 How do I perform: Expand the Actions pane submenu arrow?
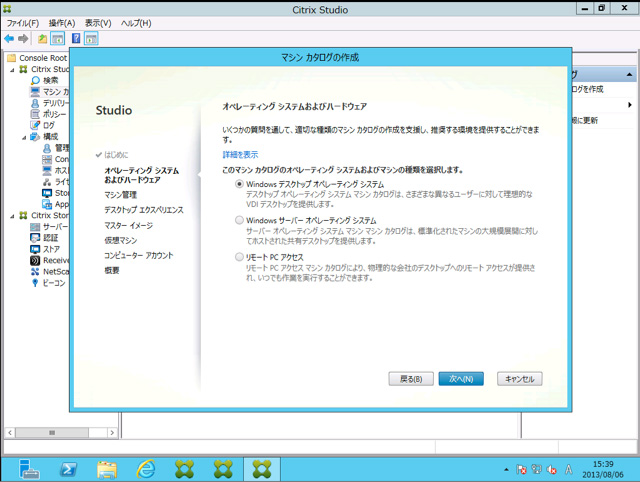tap(630, 105)
